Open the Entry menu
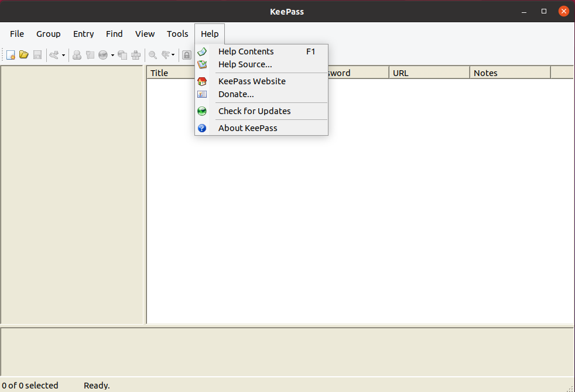Viewport: 575px width, 392px height. click(x=83, y=34)
